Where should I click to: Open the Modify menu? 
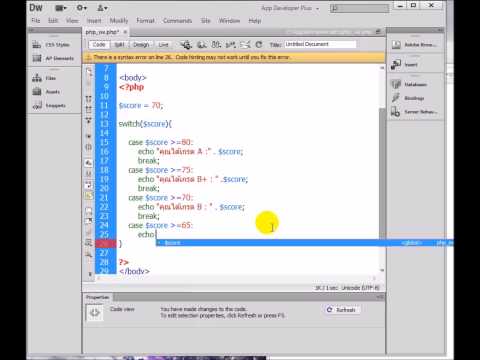coord(119,21)
